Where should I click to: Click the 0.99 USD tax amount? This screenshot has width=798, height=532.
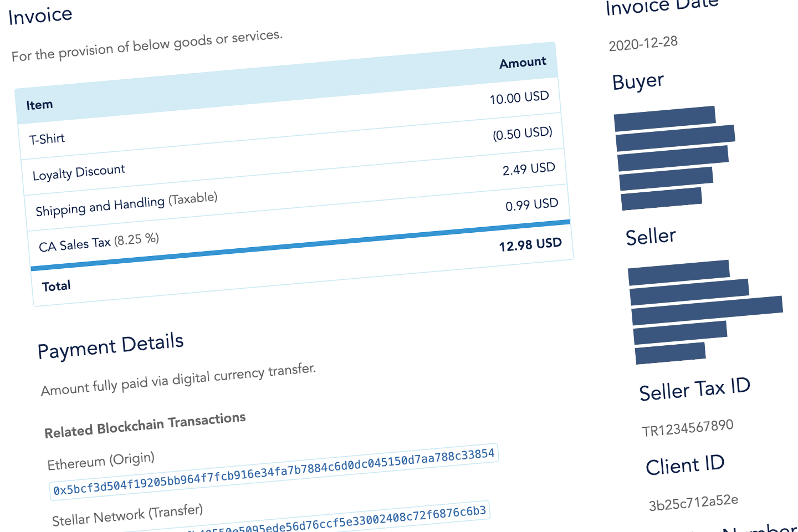(531, 205)
